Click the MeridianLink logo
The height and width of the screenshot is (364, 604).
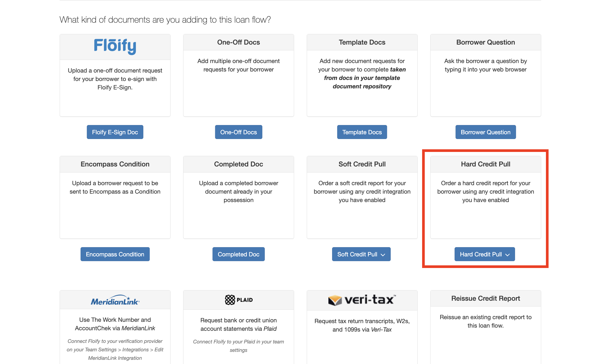point(115,300)
